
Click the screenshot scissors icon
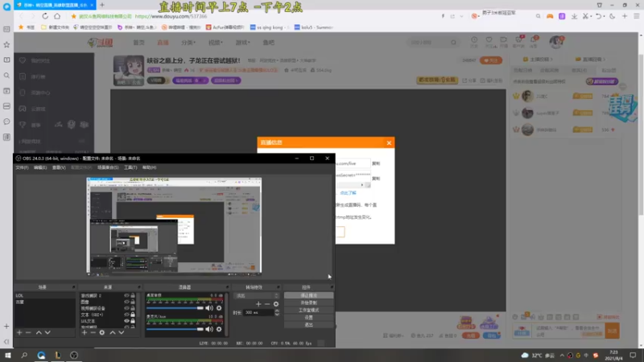point(585,16)
